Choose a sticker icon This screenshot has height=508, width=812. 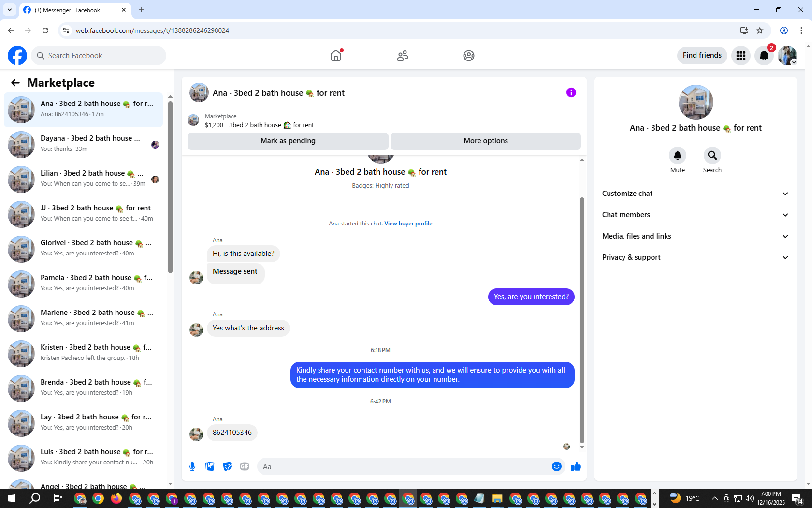227,466
